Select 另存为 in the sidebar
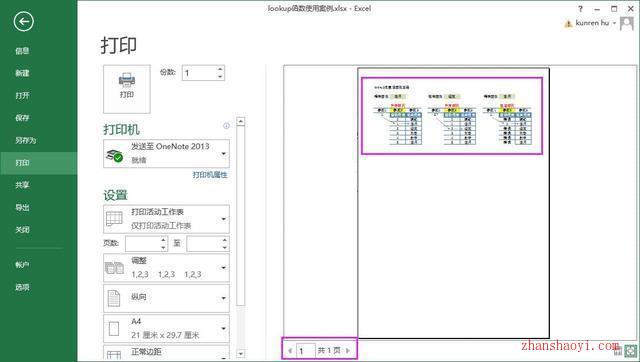 coord(26,140)
